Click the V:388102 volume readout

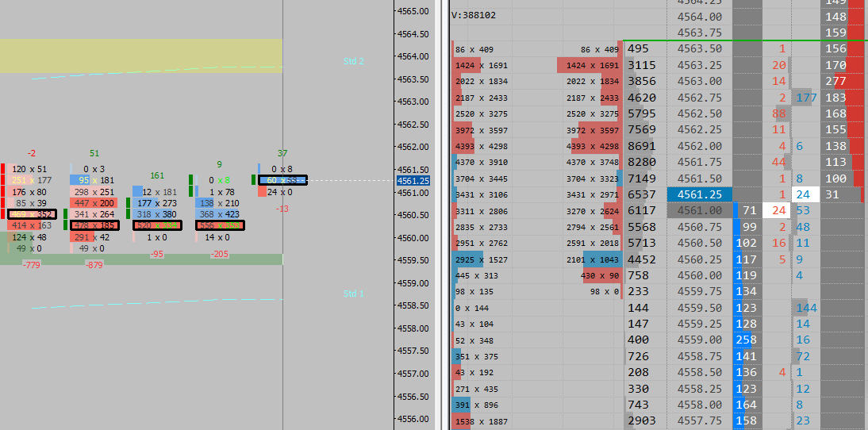tap(474, 16)
